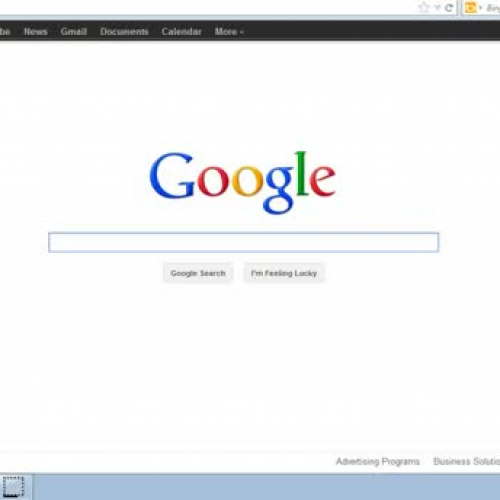Click the dotted-square icon in the bottom bar

tap(13, 487)
